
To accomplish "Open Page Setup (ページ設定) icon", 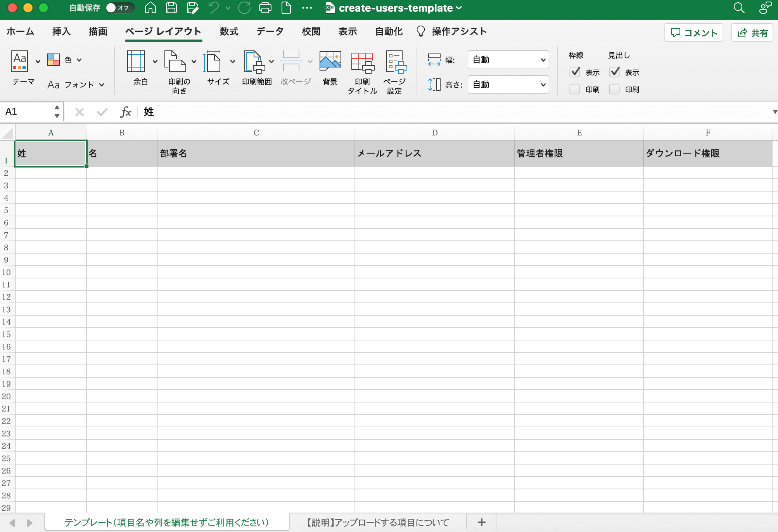I will [395, 62].
